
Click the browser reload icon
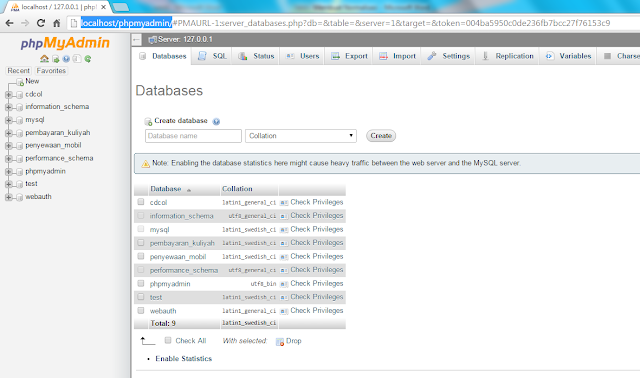tap(40, 23)
